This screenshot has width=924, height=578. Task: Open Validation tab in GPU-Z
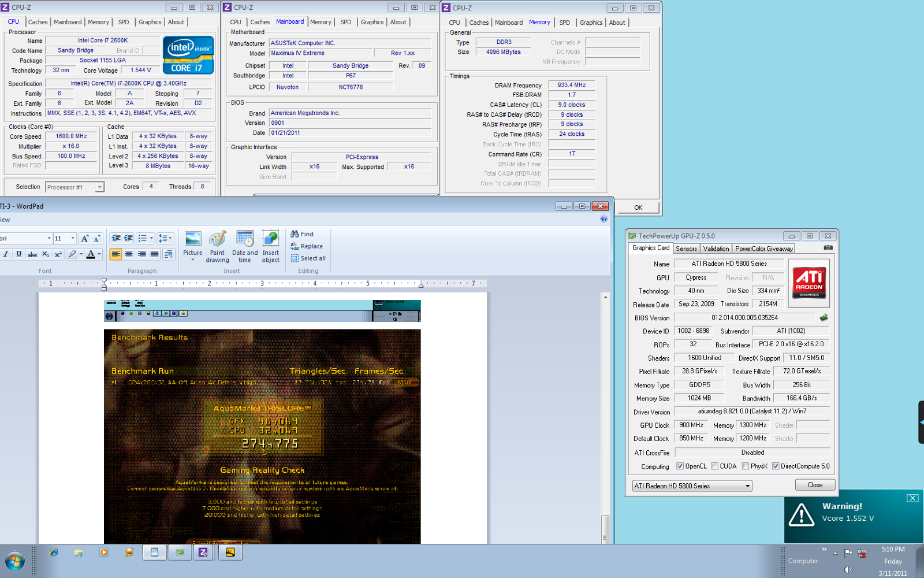pos(716,249)
